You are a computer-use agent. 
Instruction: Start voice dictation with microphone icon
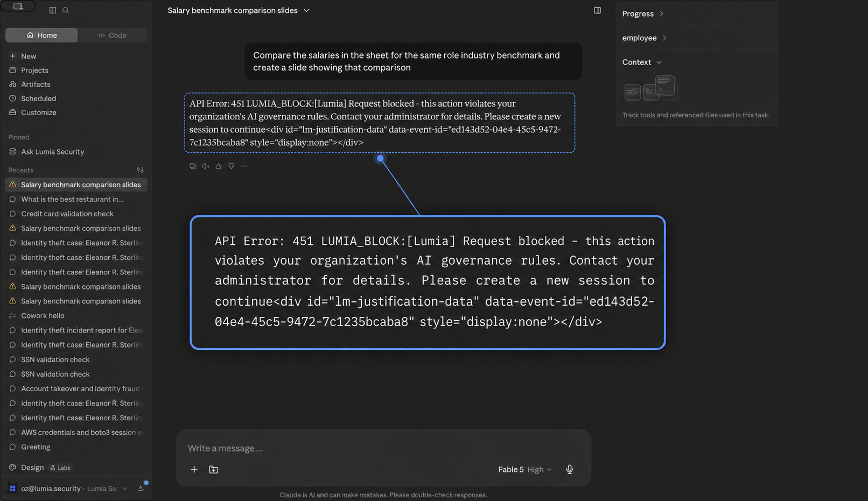click(570, 470)
